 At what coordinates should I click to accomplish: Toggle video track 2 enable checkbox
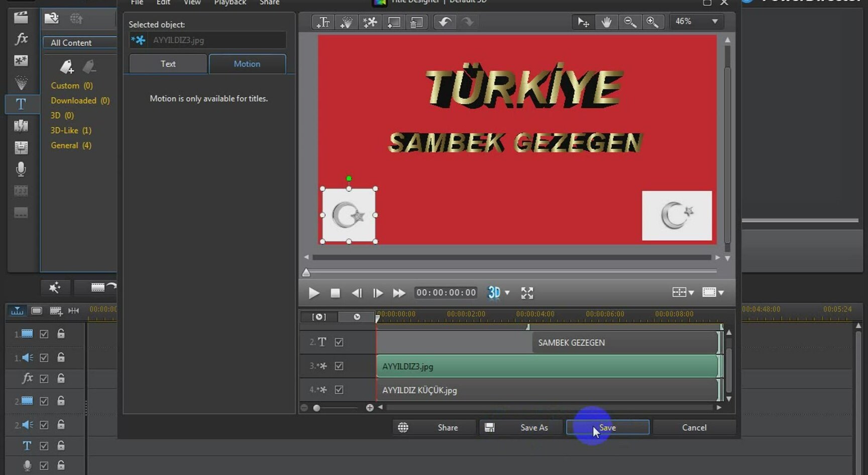coord(44,401)
